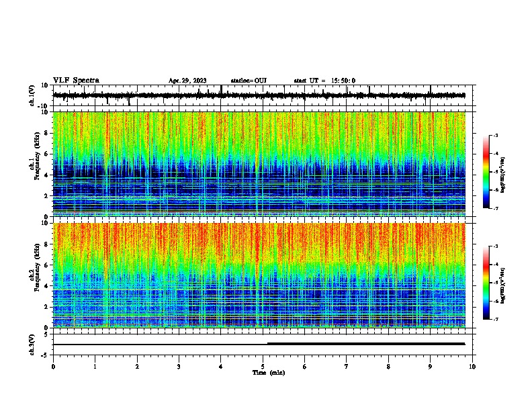
Task: Click the "station=OUI" header label
Action: click(249, 81)
